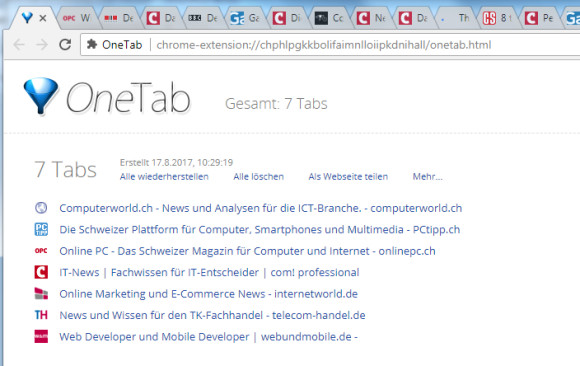The width and height of the screenshot is (580, 366).
Task: Click the chrome-extension URL in the address bar
Action: 324,45
